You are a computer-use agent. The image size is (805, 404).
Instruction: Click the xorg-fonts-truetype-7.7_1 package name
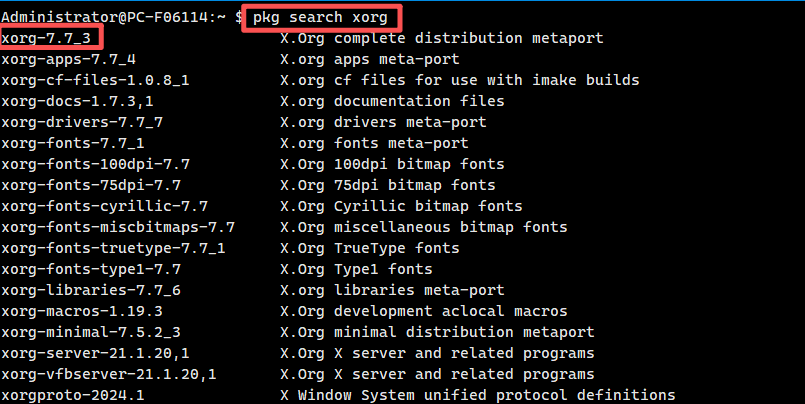pos(113,248)
